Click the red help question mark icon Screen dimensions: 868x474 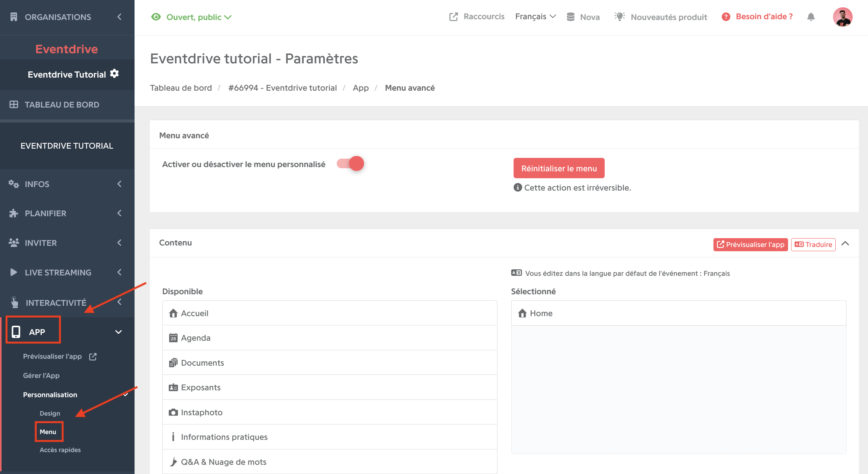click(726, 17)
